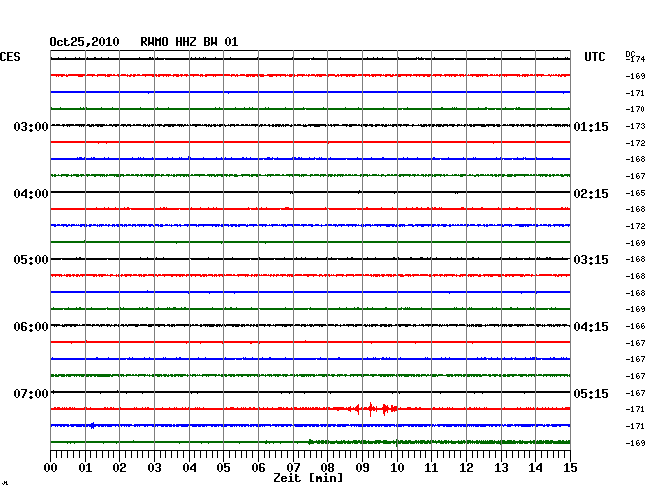
Task: Click the 04:15 UTC time label
Action: point(591,327)
